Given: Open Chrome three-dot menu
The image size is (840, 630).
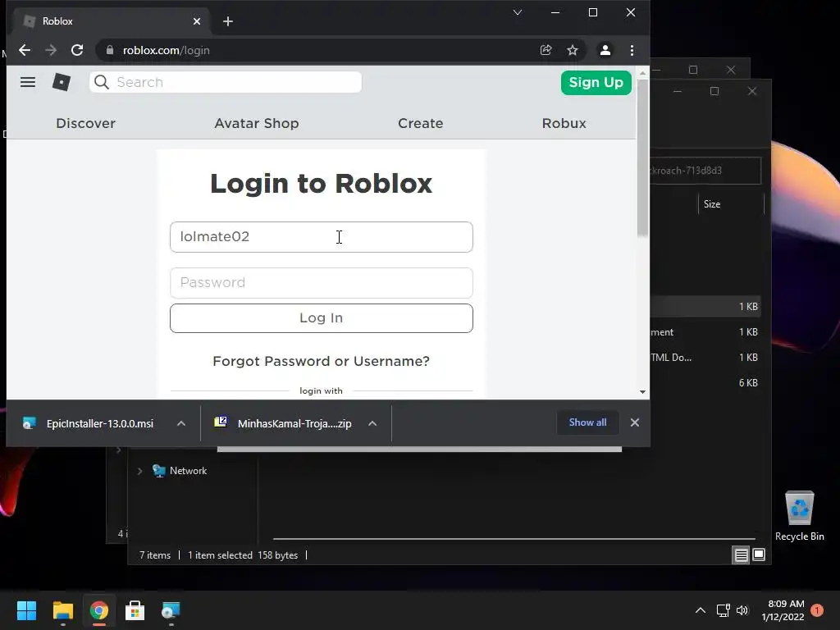Looking at the screenshot, I should point(632,50).
